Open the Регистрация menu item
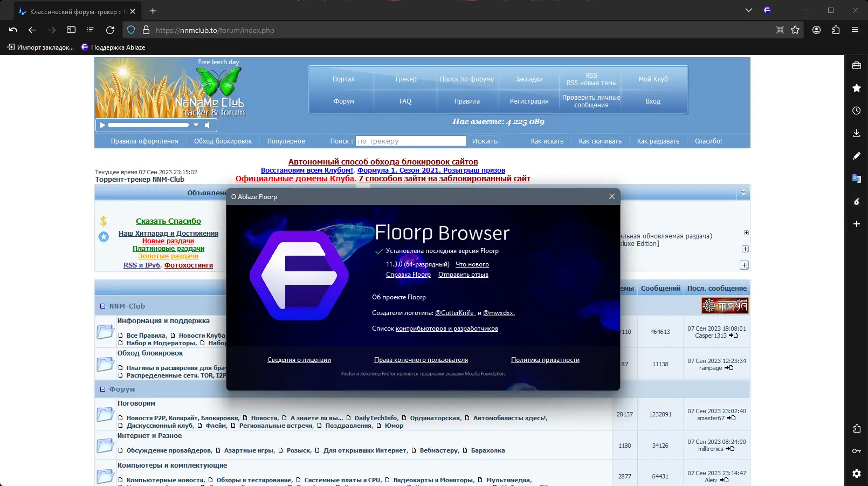868x486 pixels. (529, 101)
